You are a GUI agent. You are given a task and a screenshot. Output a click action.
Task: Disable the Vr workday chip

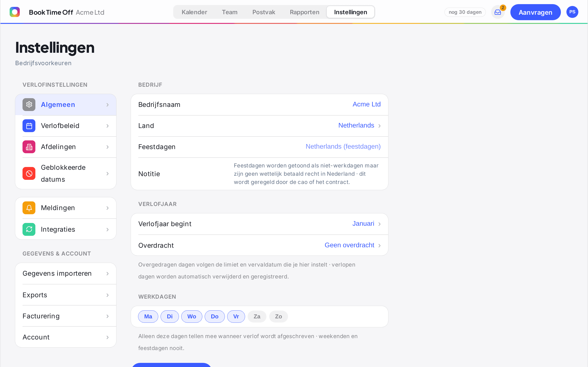[236, 317]
